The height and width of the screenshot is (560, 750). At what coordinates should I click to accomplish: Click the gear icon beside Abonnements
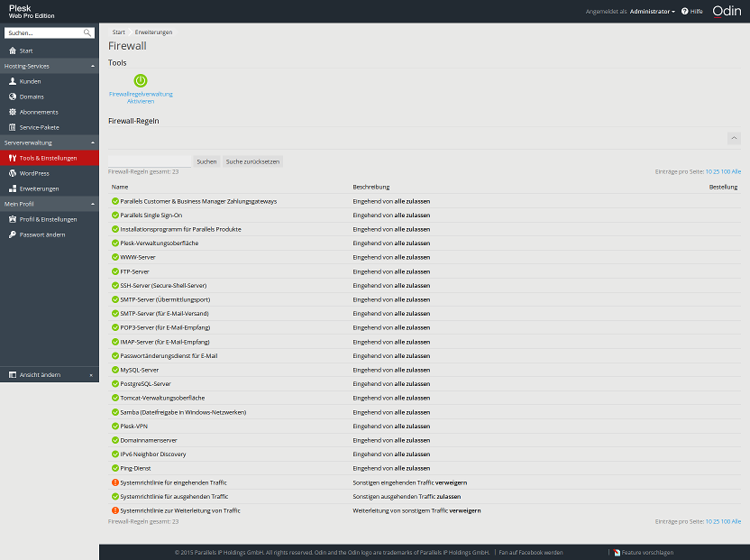13,112
